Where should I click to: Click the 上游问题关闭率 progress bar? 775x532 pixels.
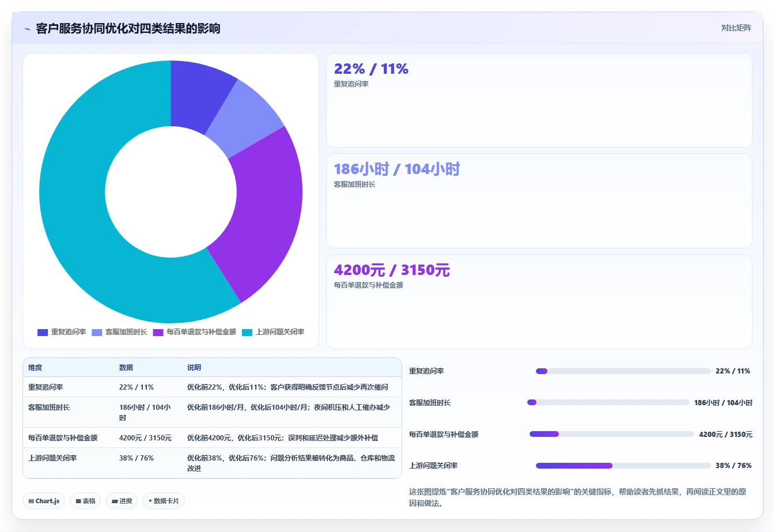coord(623,466)
